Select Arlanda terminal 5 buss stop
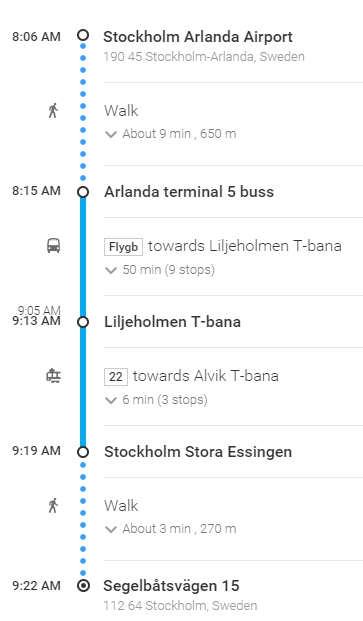 pos(189,192)
